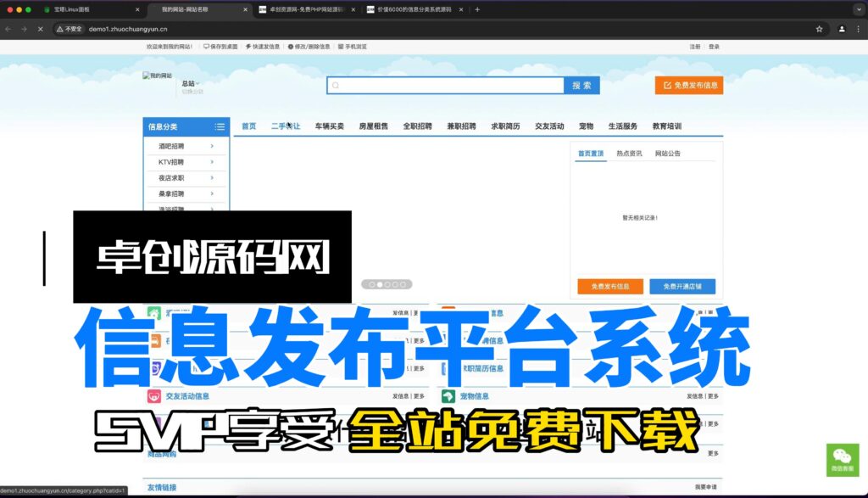Screen dimensions: 868x498
Task: Open the 交友活动 nav item
Action: click(549, 126)
